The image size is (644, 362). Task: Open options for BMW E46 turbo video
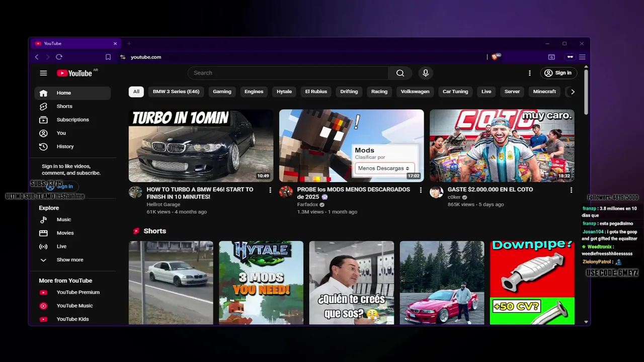[x=270, y=190]
